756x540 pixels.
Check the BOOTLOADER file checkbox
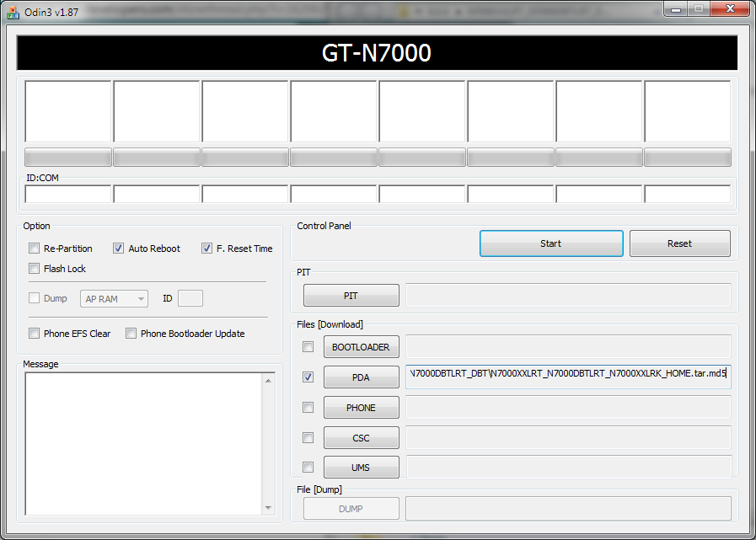pyautogui.click(x=308, y=346)
